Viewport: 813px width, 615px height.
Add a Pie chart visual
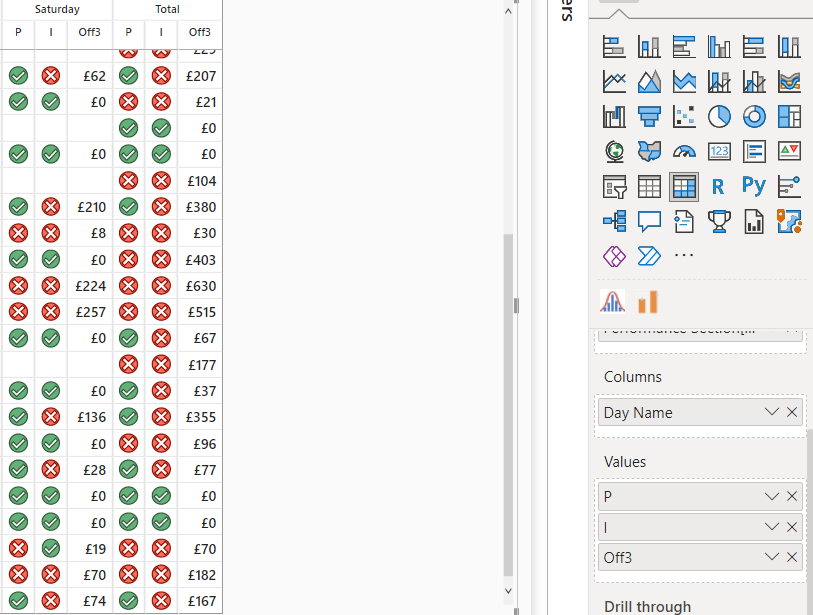point(719,117)
